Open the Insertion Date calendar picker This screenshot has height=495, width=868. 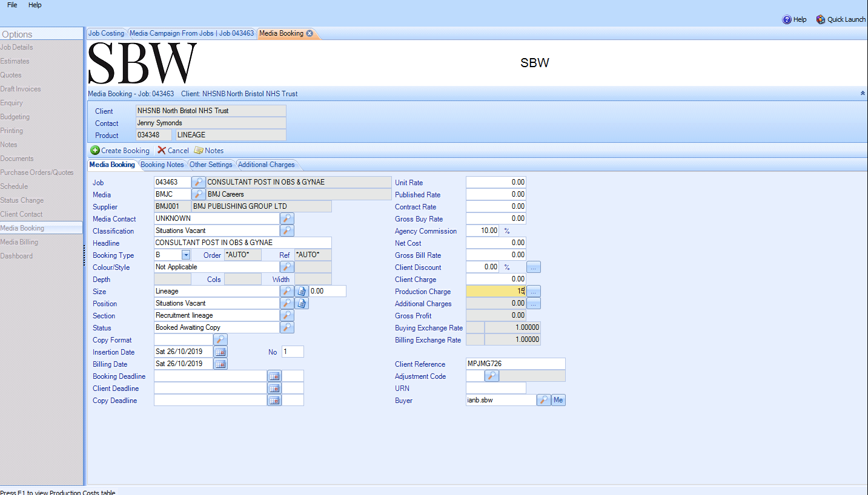coord(220,352)
